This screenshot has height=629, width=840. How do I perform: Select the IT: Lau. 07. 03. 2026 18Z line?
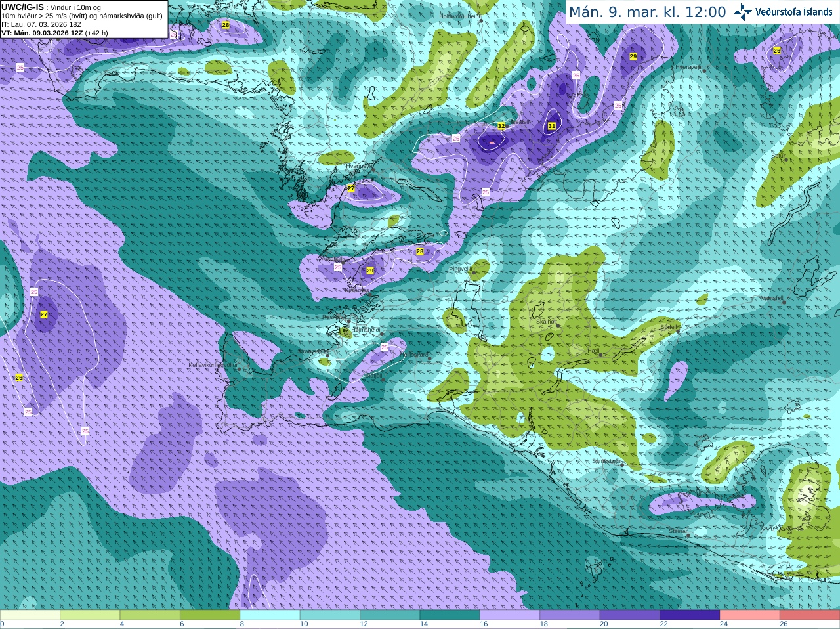coord(41,24)
